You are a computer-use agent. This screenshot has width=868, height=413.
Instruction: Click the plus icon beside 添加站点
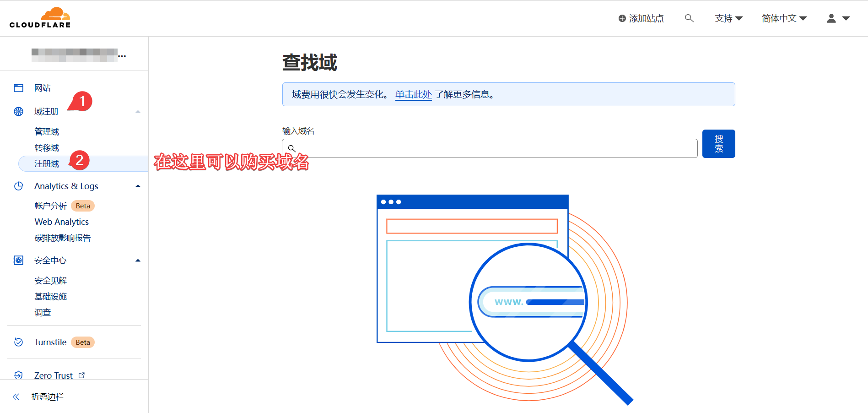click(x=622, y=18)
